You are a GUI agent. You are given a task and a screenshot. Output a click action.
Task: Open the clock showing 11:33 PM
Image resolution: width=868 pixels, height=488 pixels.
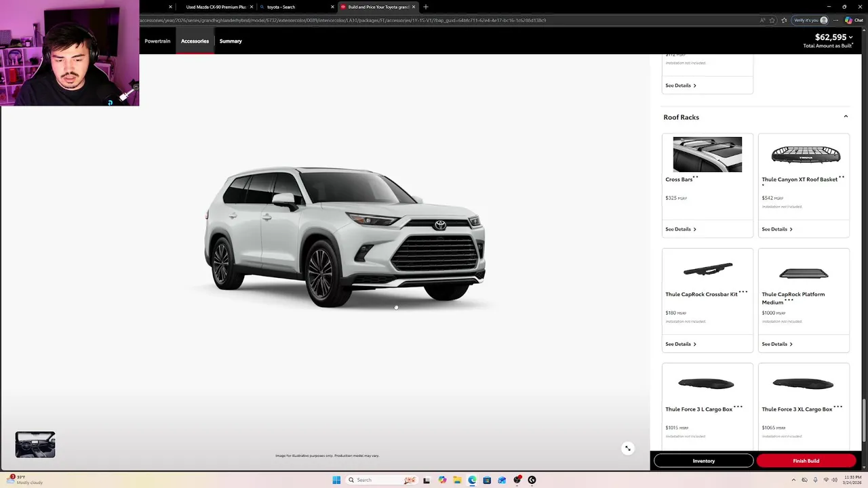coord(852,480)
